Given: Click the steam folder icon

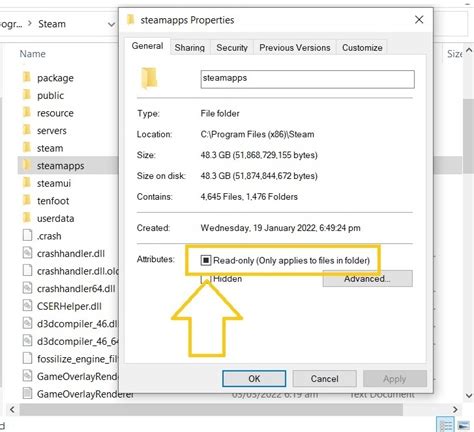Looking at the screenshot, I should 27,148.
